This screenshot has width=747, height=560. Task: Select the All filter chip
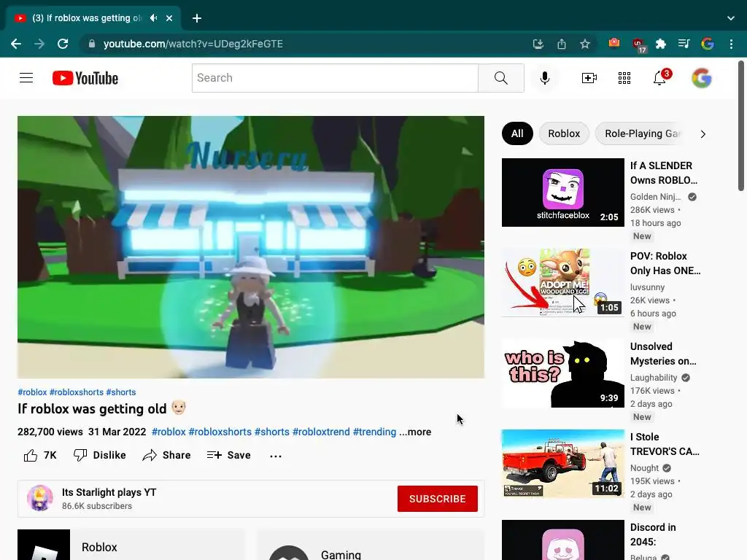(517, 134)
